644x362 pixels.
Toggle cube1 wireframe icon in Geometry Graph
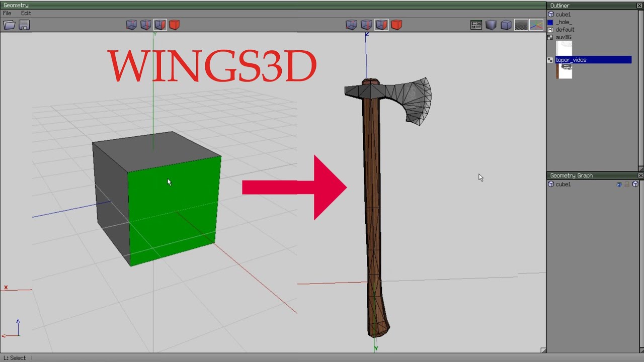635,185
